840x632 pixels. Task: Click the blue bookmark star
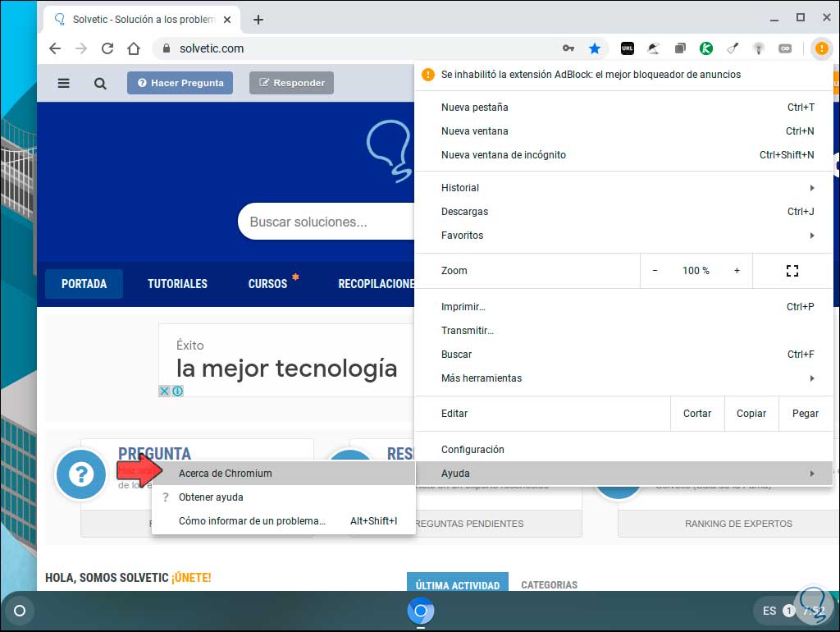click(595, 48)
